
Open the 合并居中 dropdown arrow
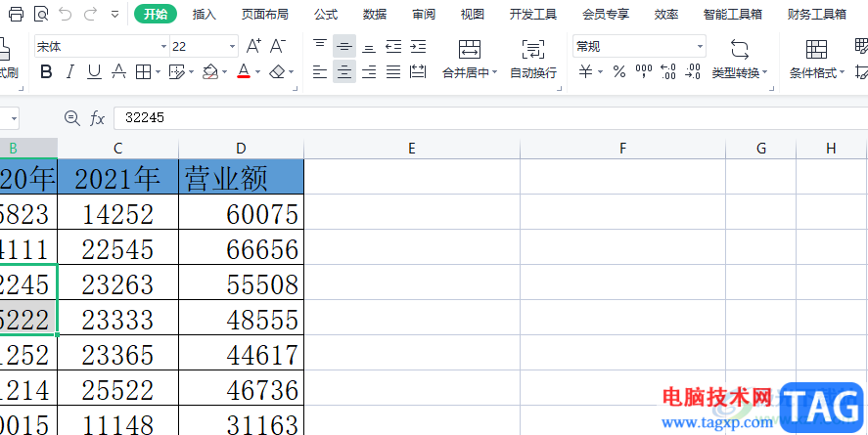click(494, 72)
